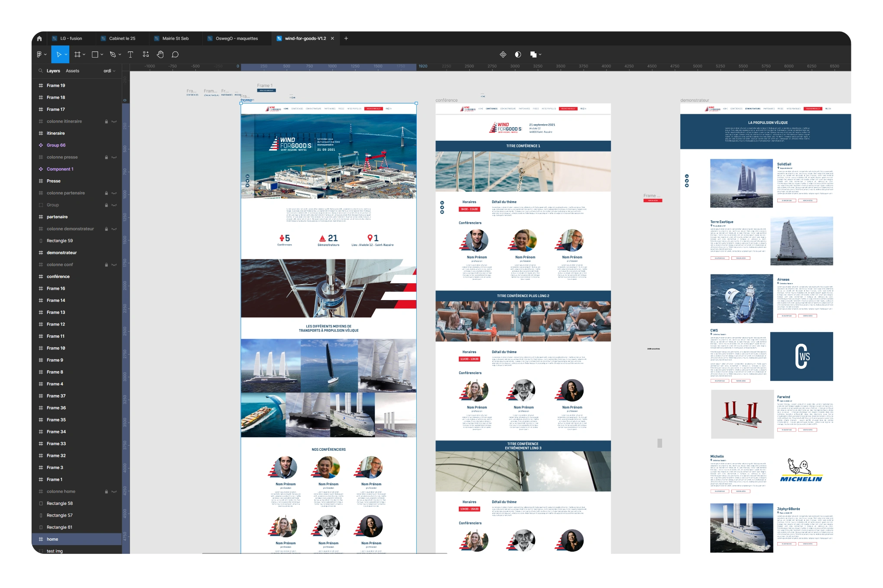883x588 pixels.
Task: Click lock icon on colonne home layer
Action: (x=106, y=492)
